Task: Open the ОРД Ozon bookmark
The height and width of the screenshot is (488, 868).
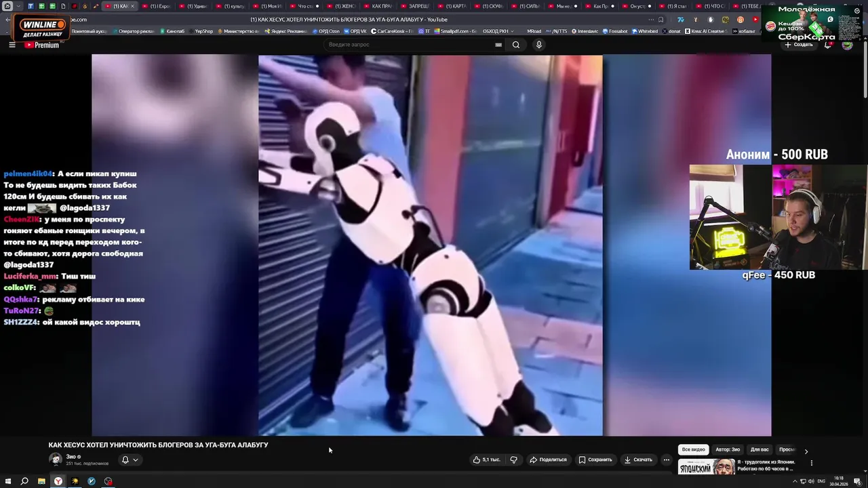Action: [326, 31]
